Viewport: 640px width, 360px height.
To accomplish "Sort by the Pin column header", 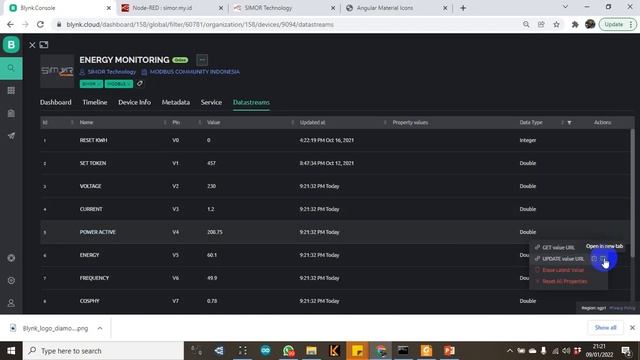I will coord(176,122).
